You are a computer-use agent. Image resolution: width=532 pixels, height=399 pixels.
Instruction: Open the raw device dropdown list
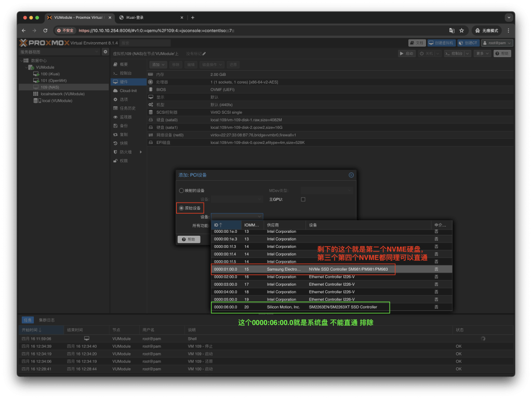click(x=259, y=217)
